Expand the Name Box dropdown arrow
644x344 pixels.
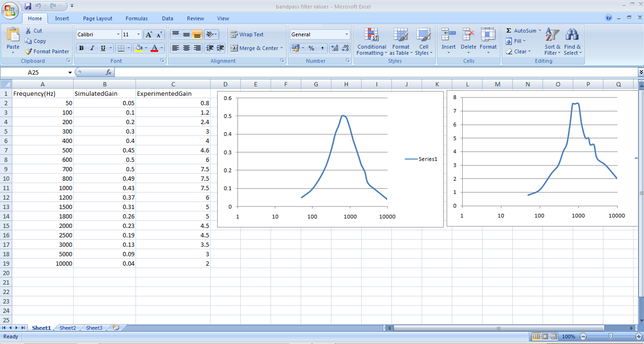(70, 72)
